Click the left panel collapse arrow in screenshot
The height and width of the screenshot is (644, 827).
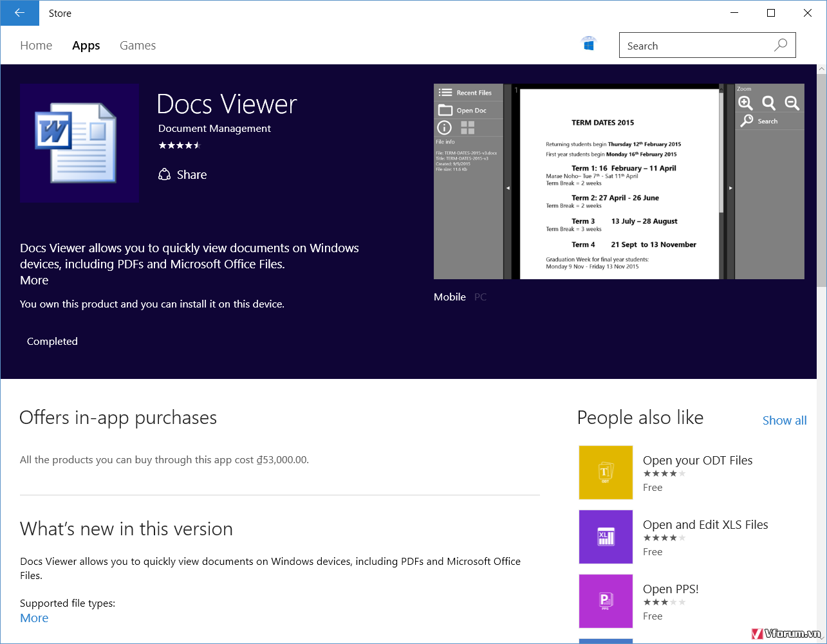tap(507, 188)
